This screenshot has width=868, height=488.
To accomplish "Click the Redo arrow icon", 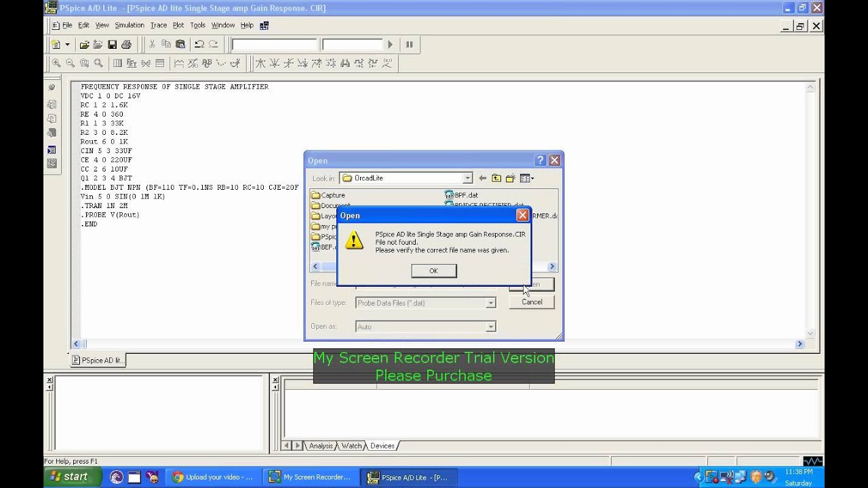I will 214,45.
